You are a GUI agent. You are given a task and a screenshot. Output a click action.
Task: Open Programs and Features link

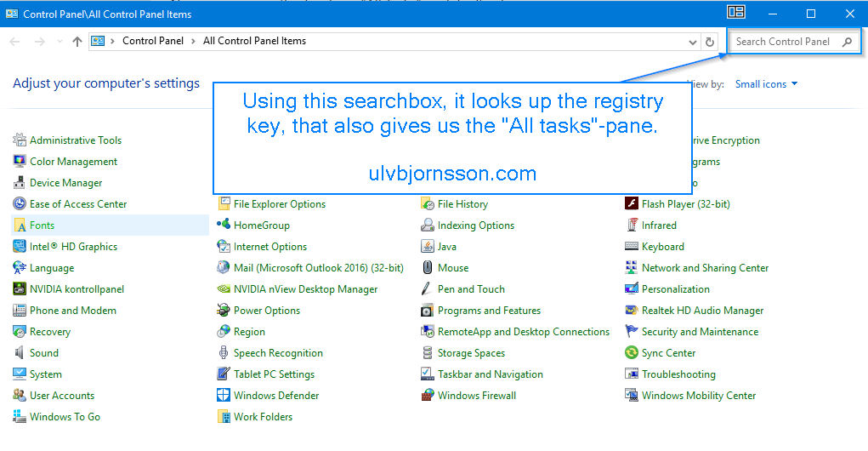tap(489, 311)
